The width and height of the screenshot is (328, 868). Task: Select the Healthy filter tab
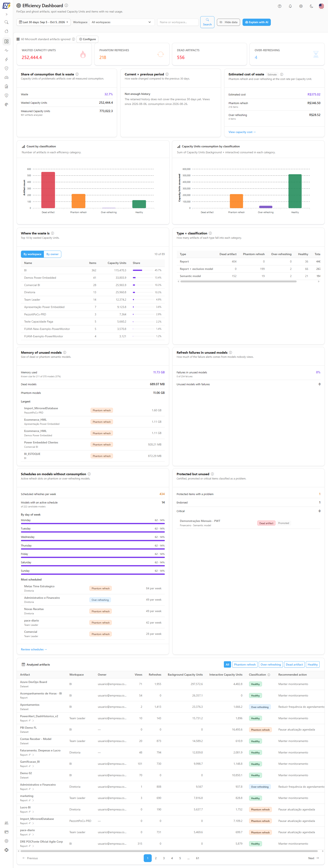point(313,665)
